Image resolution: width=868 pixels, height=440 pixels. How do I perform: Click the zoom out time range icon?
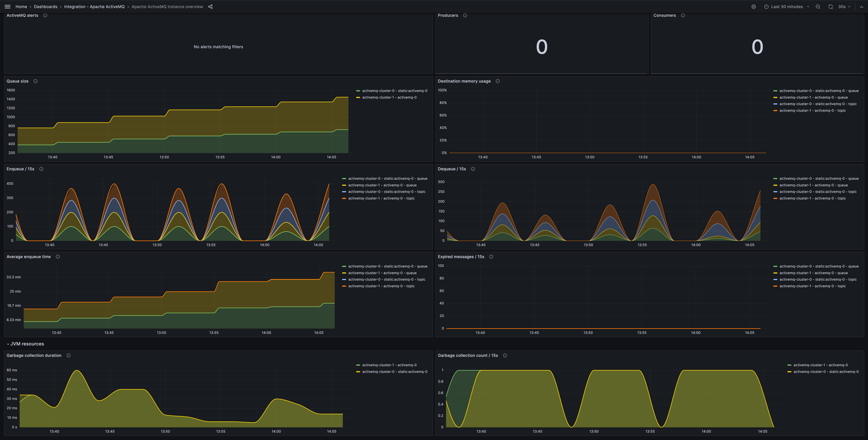click(x=818, y=6)
